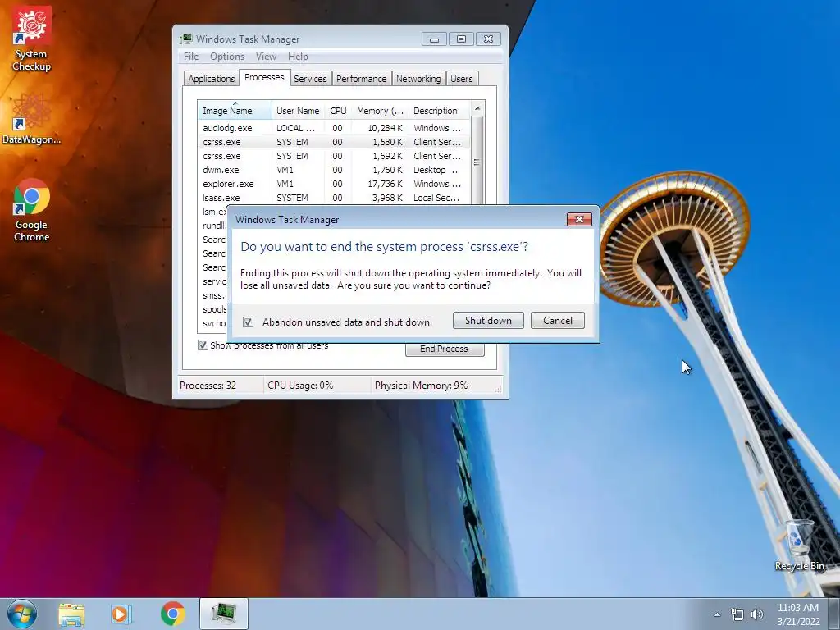Open the Options menu
Screen dimensions: 840x630
tap(227, 57)
